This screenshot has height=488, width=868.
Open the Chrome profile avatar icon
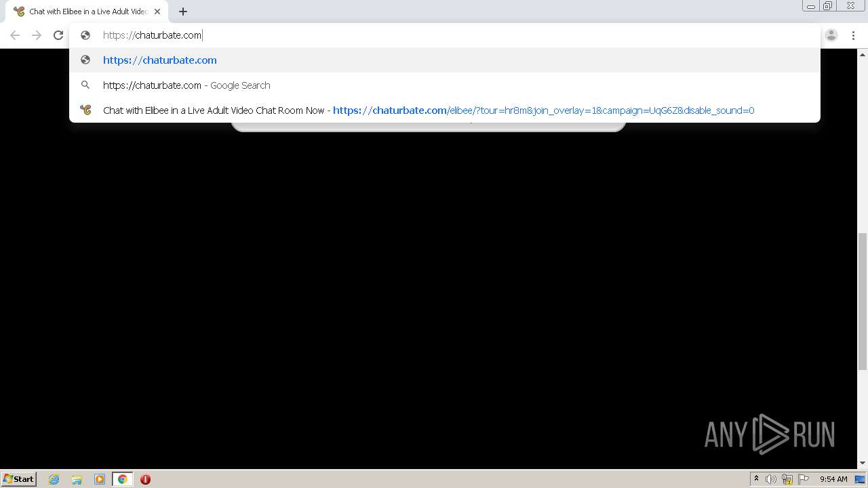(x=831, y=35)
